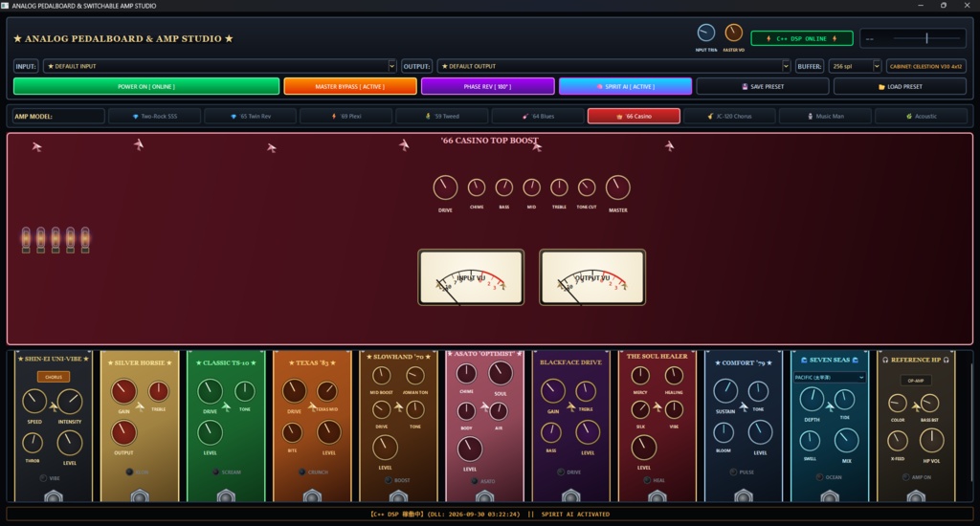
Task: Toggle the VIBE LED on Uni-Vibe
Action: point(43,478)
